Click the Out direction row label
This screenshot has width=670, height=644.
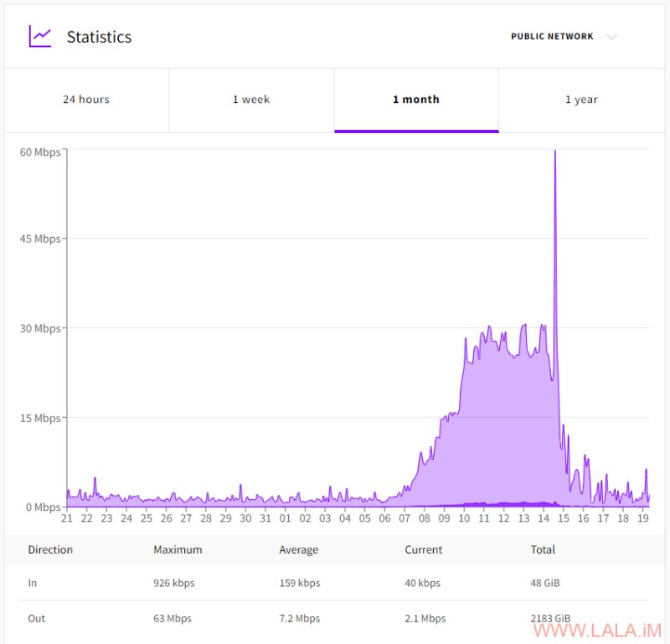click(x=36, y=618)
